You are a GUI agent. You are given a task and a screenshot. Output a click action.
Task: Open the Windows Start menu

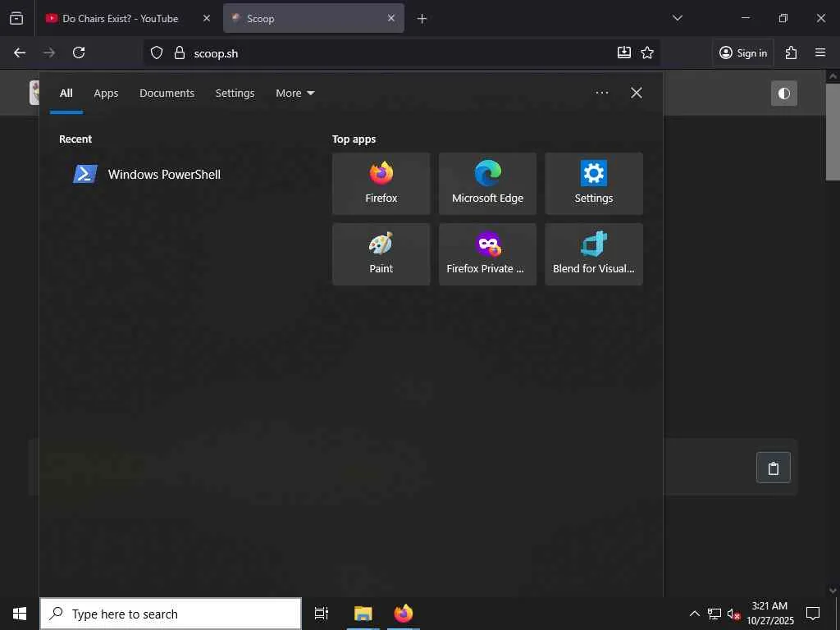point(20,614)
